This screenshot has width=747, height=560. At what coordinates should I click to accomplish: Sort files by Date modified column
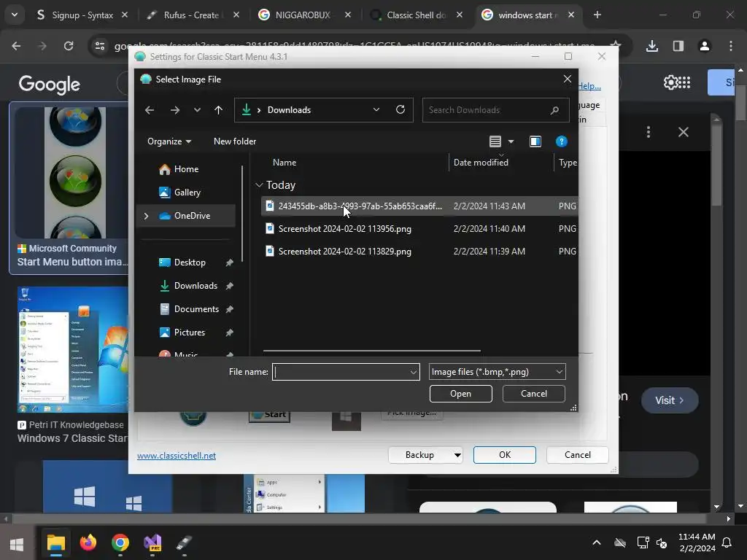click(481, 163)
